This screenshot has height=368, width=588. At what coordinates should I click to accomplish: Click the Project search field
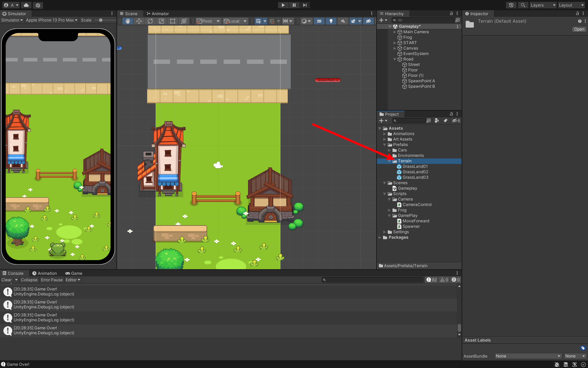click(409, 121)
